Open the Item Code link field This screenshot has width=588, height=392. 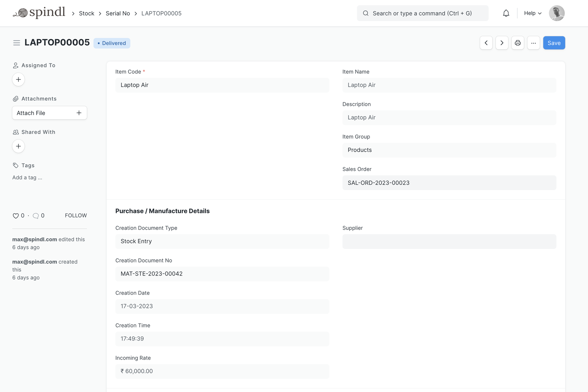pos(222,85)
